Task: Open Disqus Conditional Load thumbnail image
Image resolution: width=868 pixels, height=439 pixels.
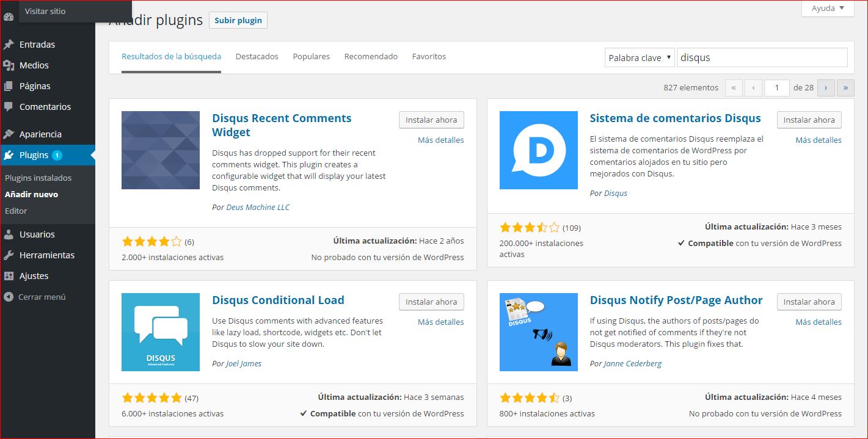Action: (x=161, y=332)
